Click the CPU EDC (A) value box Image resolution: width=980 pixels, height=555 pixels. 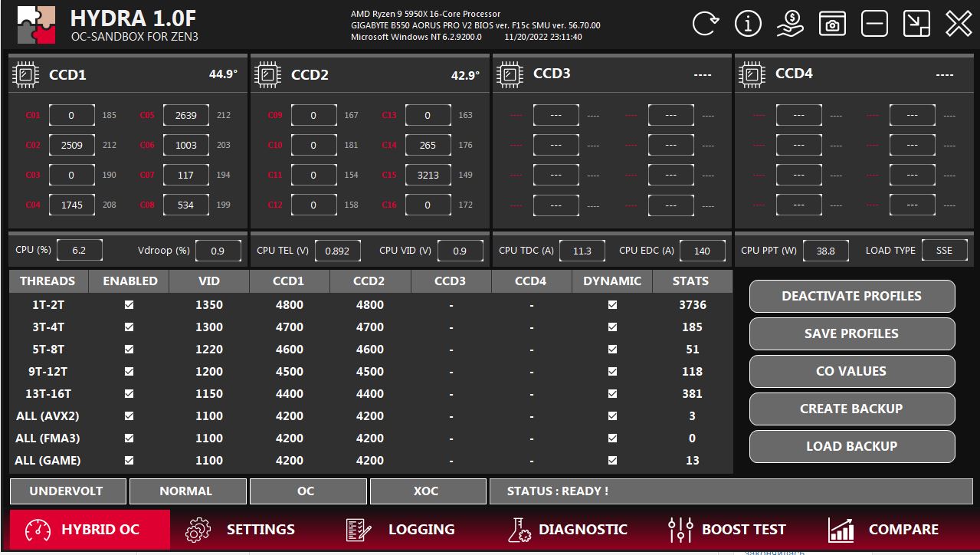pyautogui.click(x=702, y=251)
